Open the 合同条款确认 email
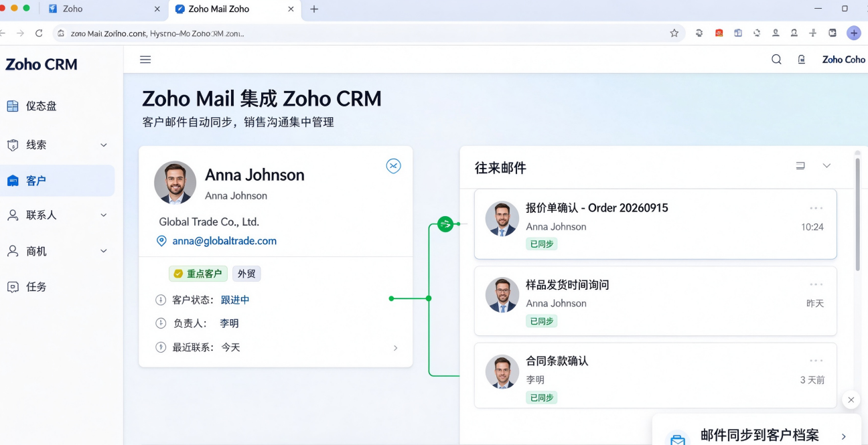The height and width of the screenshot is (445, 868). pyautogui.click(x=655, y=375)
